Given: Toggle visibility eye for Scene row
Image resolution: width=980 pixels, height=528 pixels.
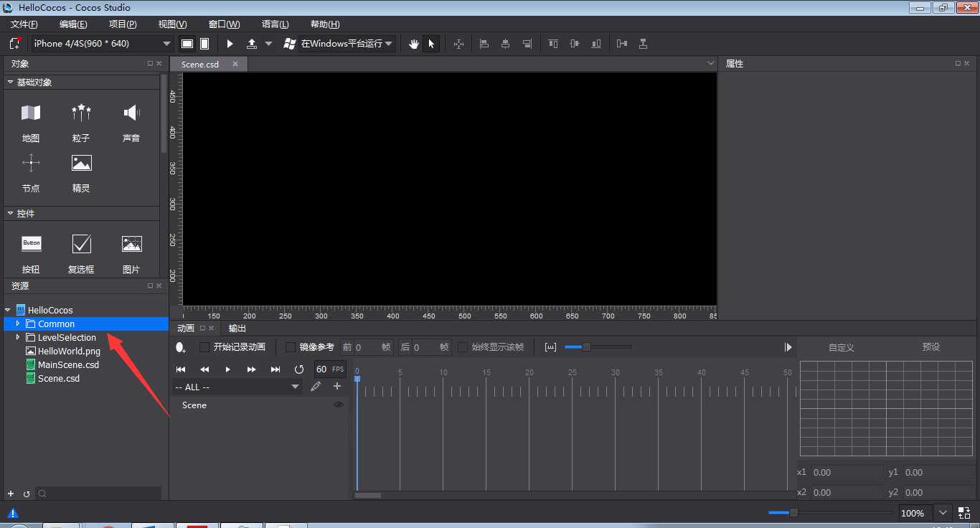Looking at the screenshot, I should 338,405.
